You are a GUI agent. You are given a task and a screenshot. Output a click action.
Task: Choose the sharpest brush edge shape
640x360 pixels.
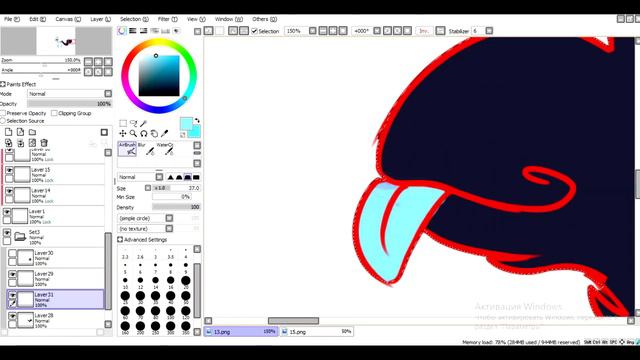pyautogui.click(x=171, y=177)
